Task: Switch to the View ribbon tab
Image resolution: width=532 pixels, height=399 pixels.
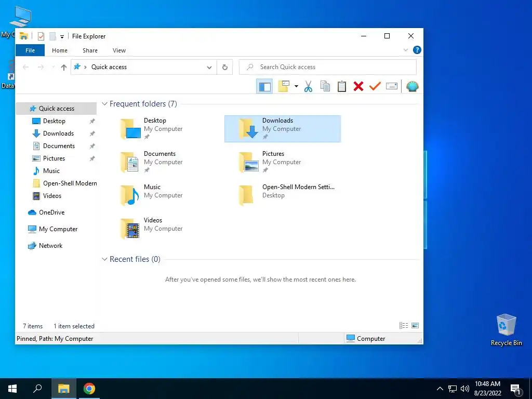Action: 119,50
